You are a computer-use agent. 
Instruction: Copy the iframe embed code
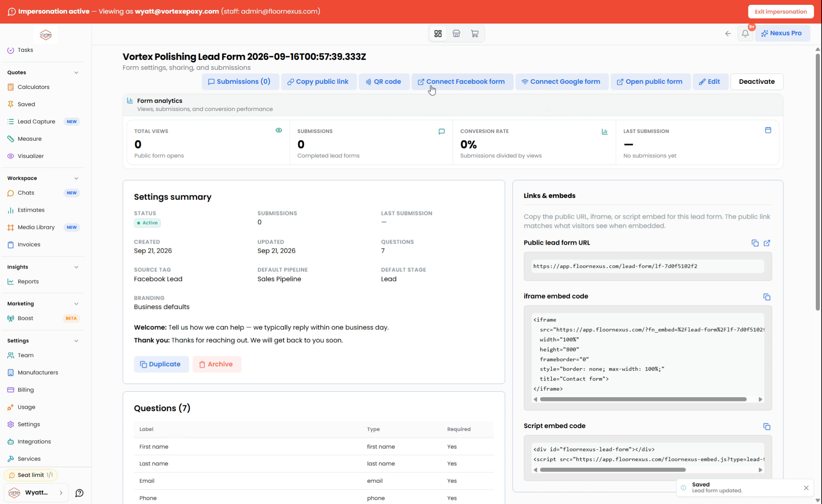766,296
